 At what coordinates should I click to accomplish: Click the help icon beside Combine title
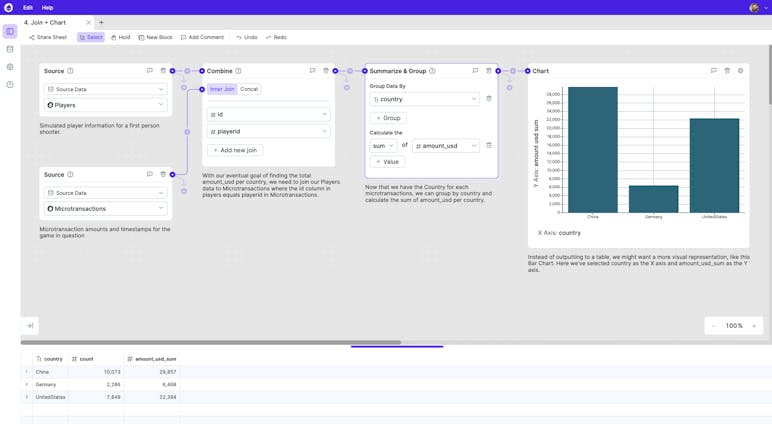238,71
